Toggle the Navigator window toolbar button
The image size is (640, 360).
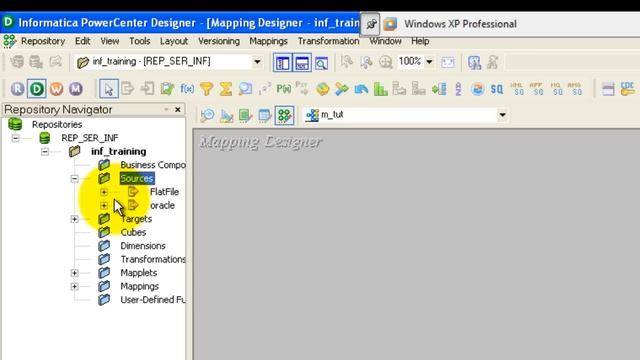pos(282,63)
